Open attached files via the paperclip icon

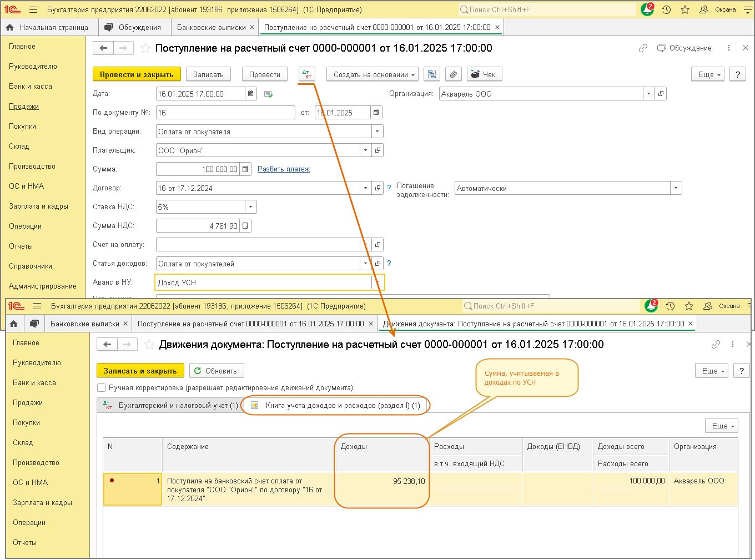[x=454, y=74]
